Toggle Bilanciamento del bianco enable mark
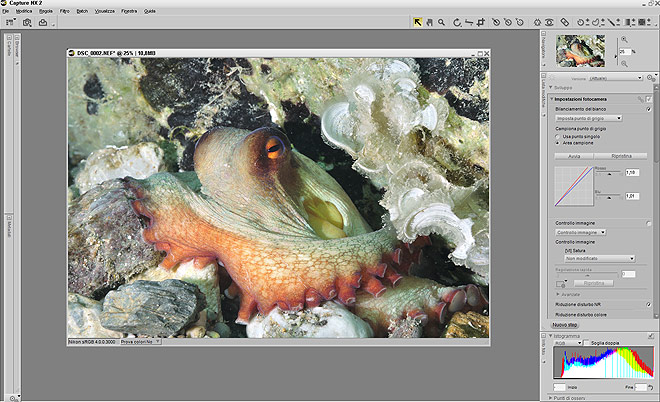Viewport: 660px width, 402px height. tap(649, 109)
